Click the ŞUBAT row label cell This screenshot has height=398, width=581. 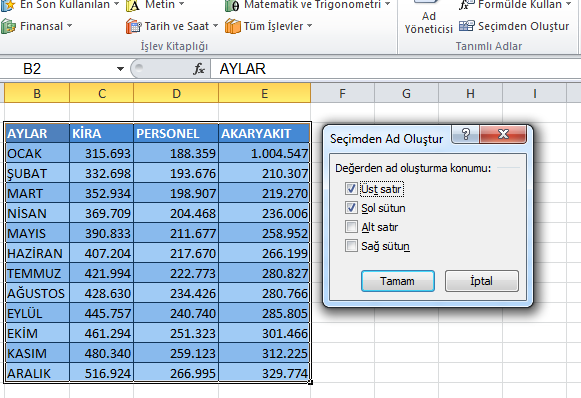pyautogui.click(x=37, y=173)
